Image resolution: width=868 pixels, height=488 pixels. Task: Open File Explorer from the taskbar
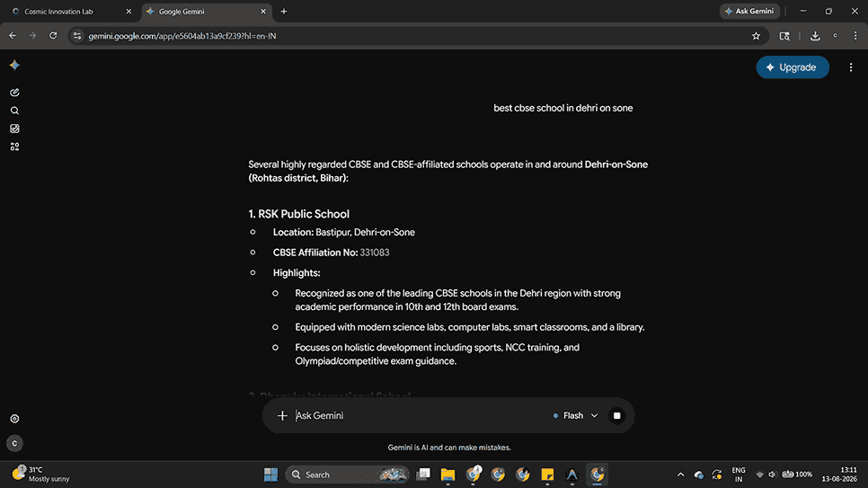tap(447, 475)
